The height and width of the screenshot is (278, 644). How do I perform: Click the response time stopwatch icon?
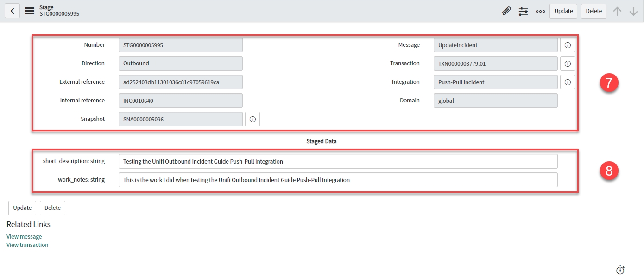click(x=620, y=270)
